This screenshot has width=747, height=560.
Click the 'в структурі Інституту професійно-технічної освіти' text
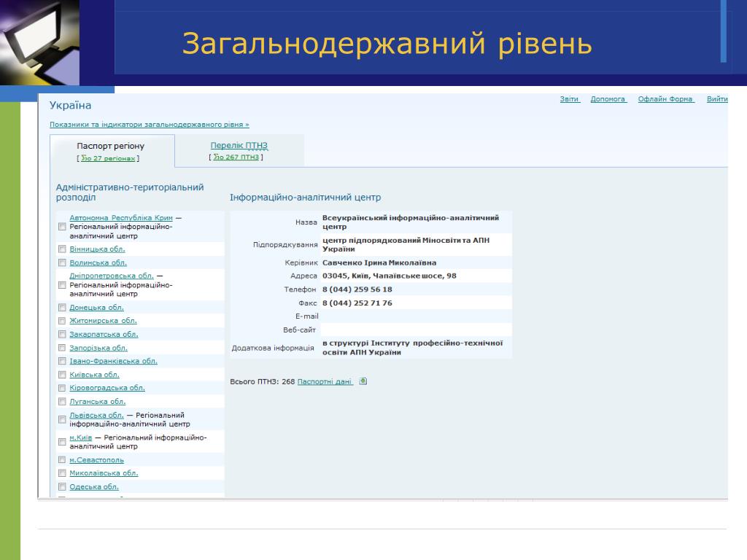click(413, 348)
